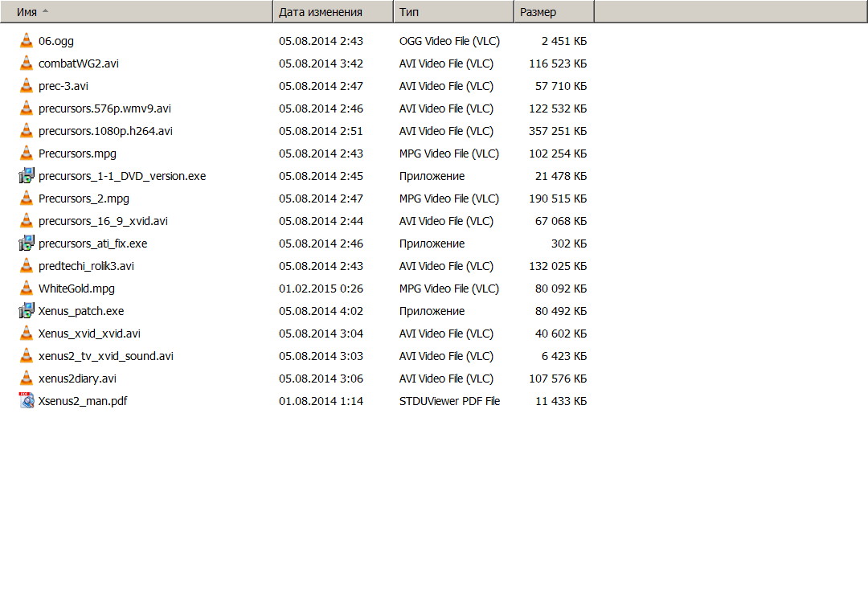Select the installer icon of Xenus_patch.exe
This screenshot has height=614, width=868.
click(x=26, y=311)
